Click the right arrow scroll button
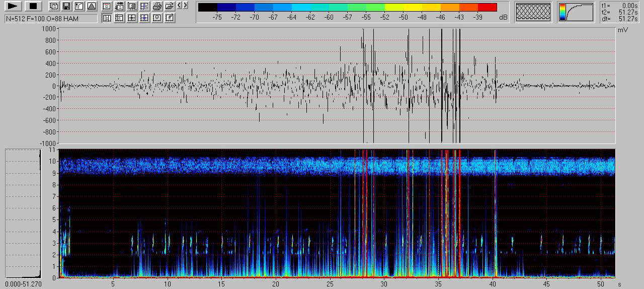 coord(186,6)
